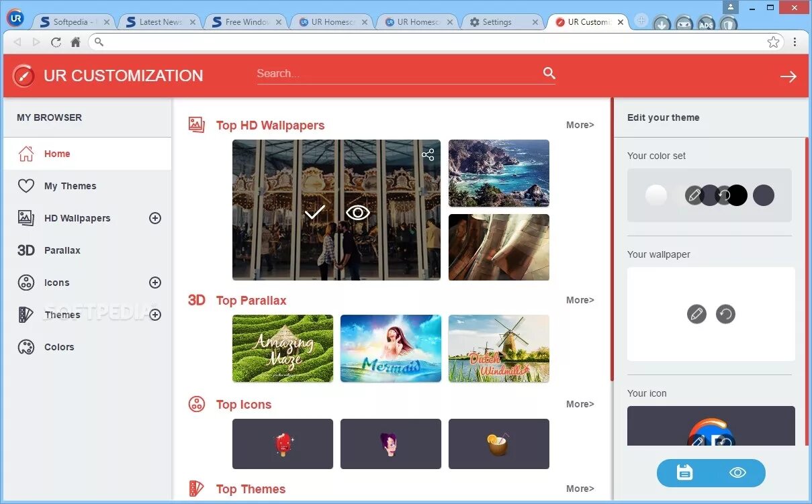
Task: Select Home in the sidebar
Action: 87,154
